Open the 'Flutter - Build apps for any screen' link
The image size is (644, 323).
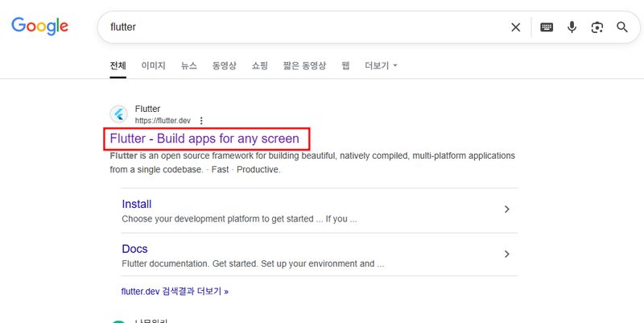[204, 139]
